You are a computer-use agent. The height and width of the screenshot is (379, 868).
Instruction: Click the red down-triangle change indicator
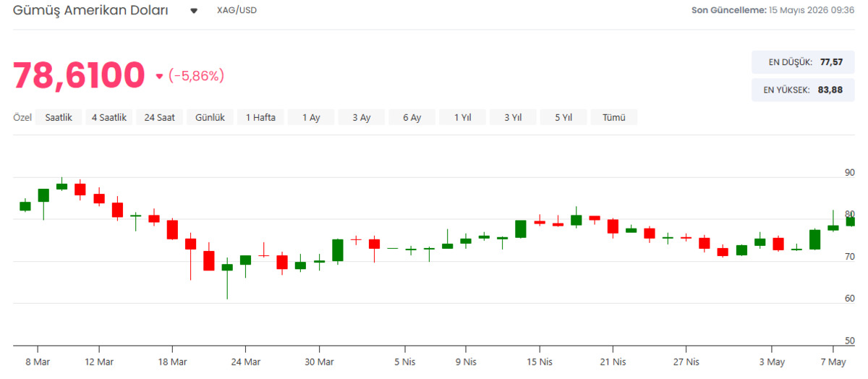[x=159, y=76]
